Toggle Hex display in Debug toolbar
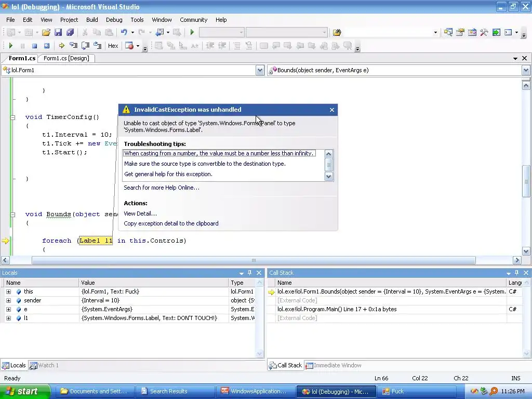Screen dimensions: 532x399 [x=113, y=46]
